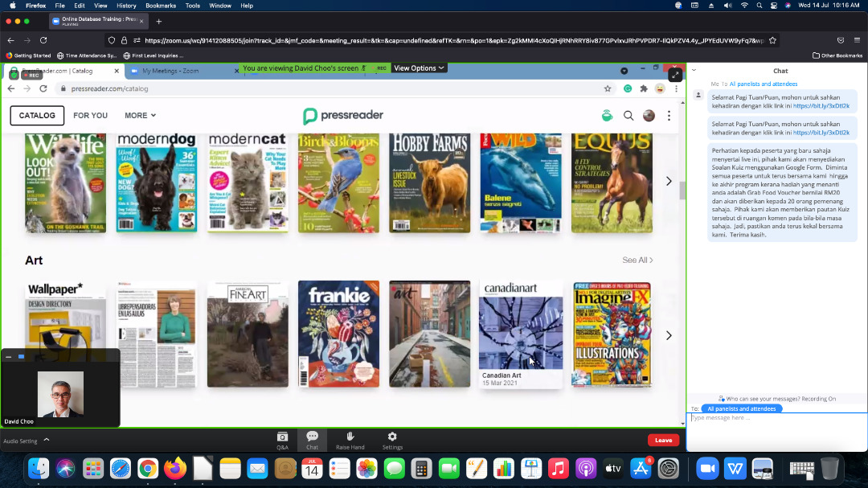Save page to Pocket
Viewport: 868px width, 488px height.
pos(841,40)
